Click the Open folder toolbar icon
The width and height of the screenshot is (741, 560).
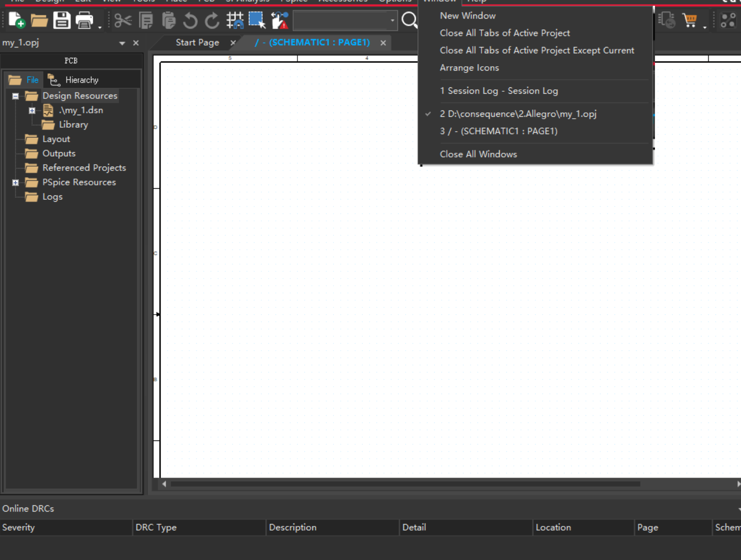(x=39, y=20)
